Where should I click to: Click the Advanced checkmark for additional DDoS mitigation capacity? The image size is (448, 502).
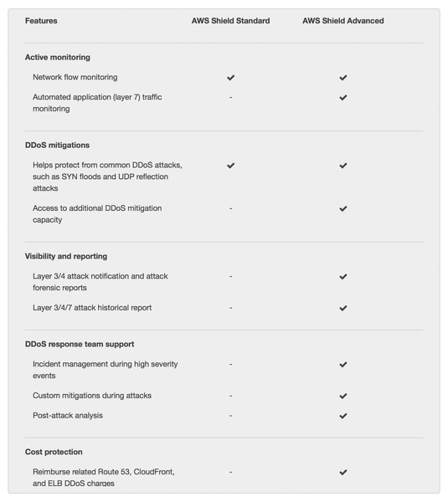pos(343,208)
